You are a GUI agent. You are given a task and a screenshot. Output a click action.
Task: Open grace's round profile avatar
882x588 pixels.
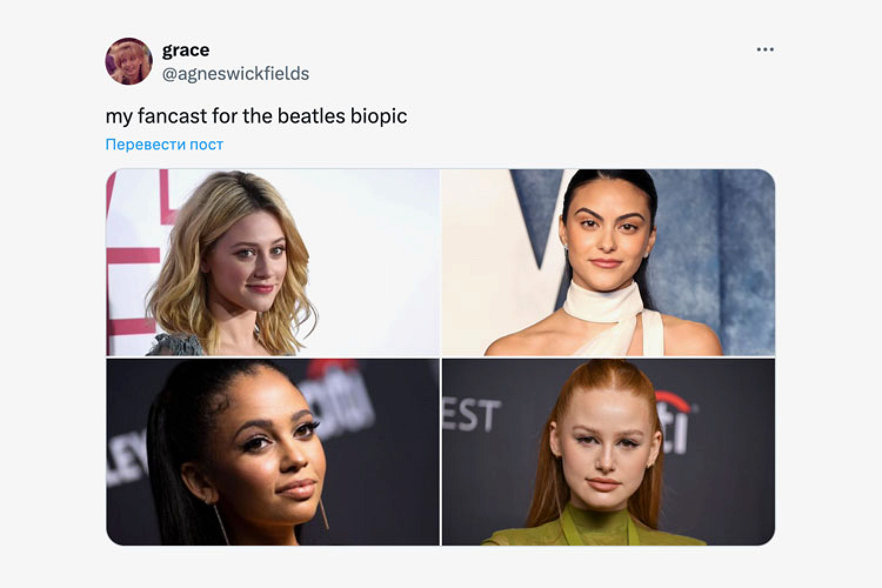[x=129, y=61]
